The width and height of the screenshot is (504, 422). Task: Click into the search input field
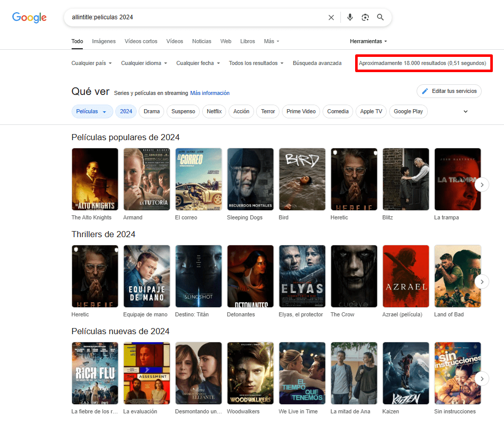[x=196, y=17]
